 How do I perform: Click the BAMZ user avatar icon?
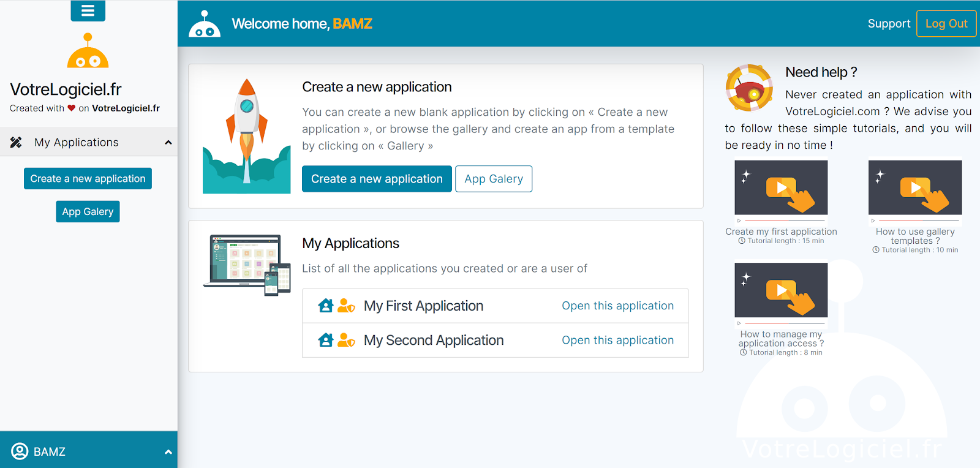[20, 451]
